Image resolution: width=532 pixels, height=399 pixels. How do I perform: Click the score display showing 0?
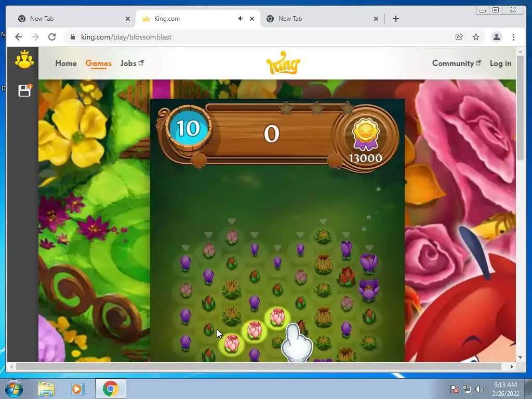coord(271,134)
